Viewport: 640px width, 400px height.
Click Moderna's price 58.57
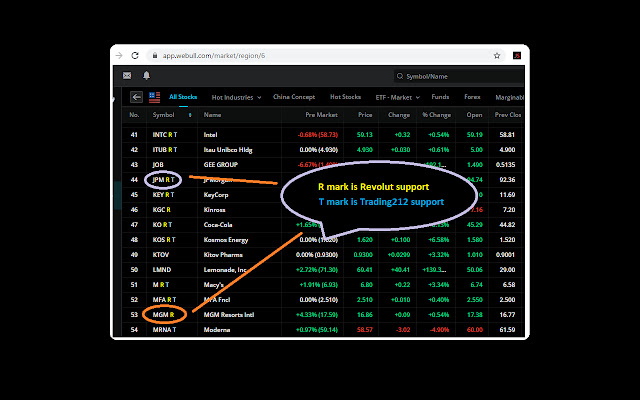364,330
